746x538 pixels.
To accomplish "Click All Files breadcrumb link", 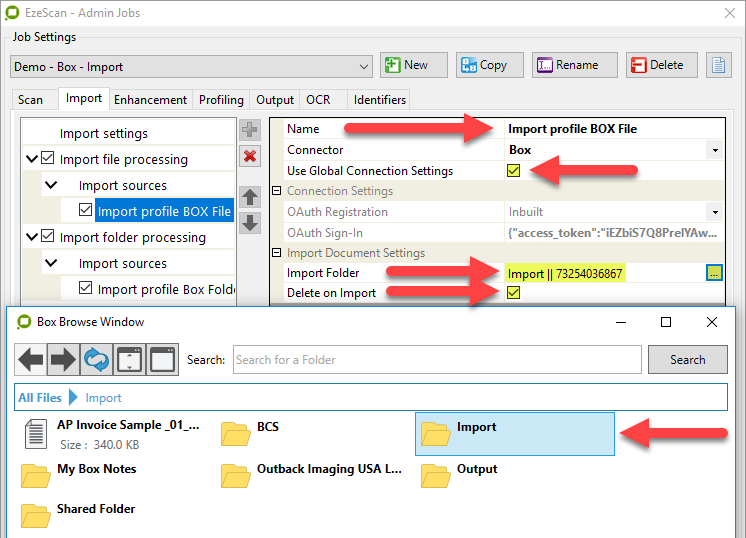I will tap(40, 398).
